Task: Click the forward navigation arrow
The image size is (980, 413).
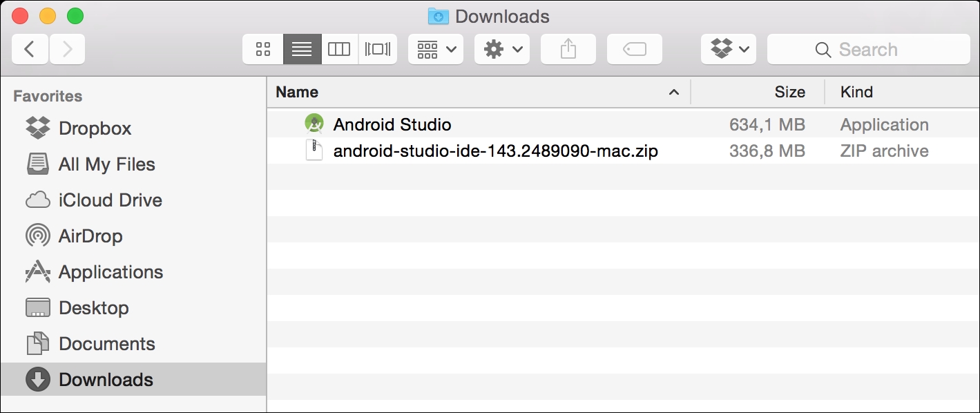Action: [x=67, y=49]
